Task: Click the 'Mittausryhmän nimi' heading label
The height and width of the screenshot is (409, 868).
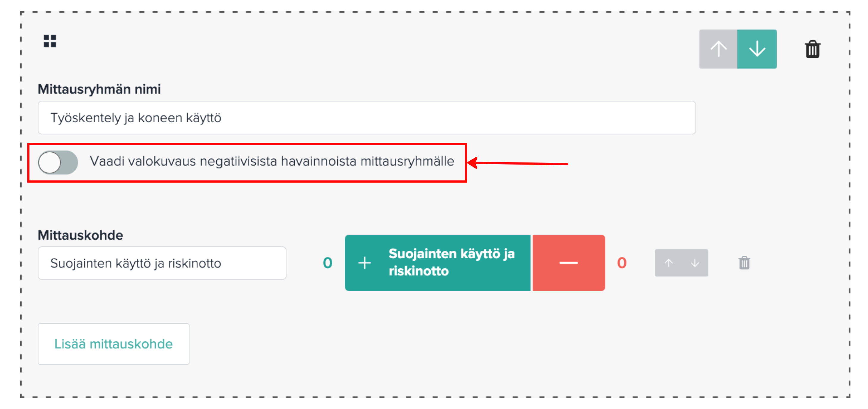Action: pyautogui.click(x=99, y=89)
